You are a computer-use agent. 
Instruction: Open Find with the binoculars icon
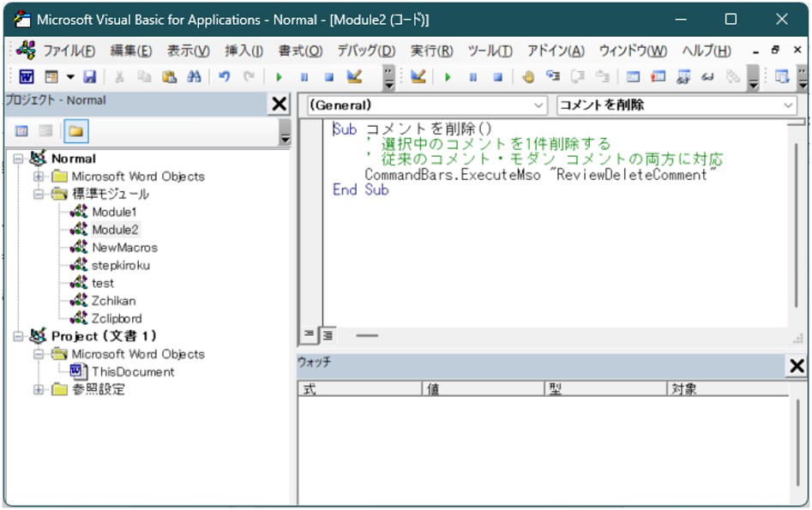point(194,76)
